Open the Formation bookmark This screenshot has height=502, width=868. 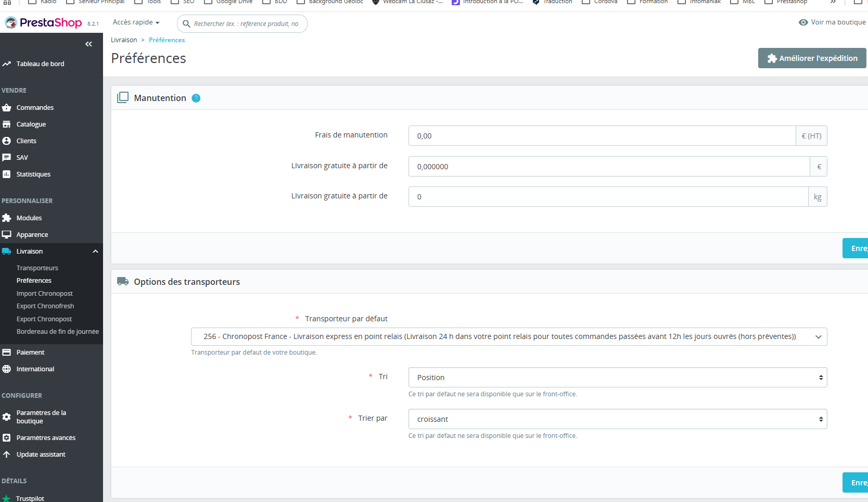tap(647, 2)
